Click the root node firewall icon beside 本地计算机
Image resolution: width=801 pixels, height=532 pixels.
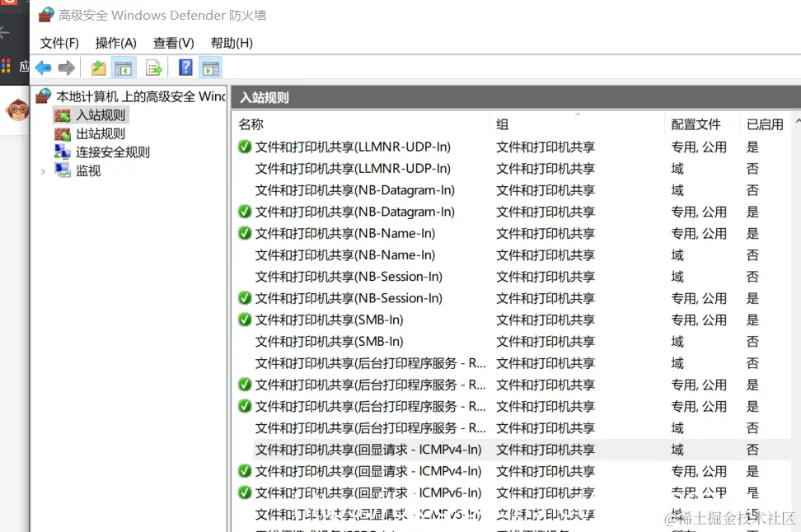pos(44,96)
